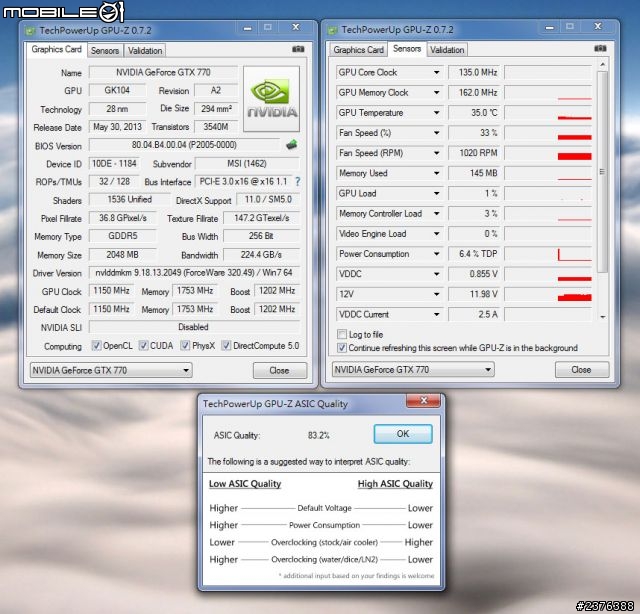
Task: Switch to Validation tab in left window
Action: (145, 51)
